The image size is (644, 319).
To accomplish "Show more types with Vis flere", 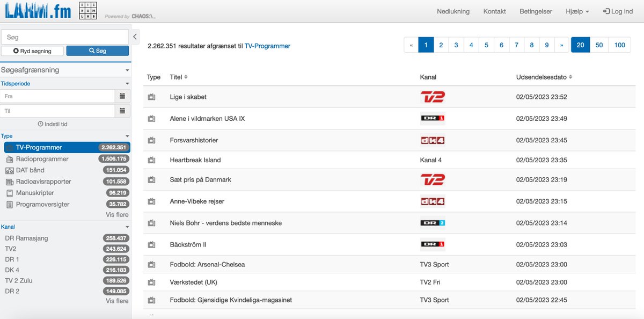I will [x=117, y=215].
